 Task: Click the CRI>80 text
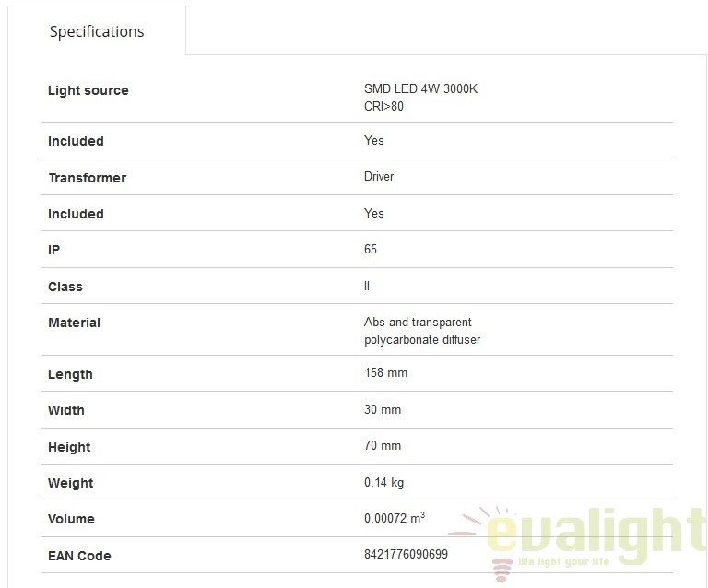[383, 107]
